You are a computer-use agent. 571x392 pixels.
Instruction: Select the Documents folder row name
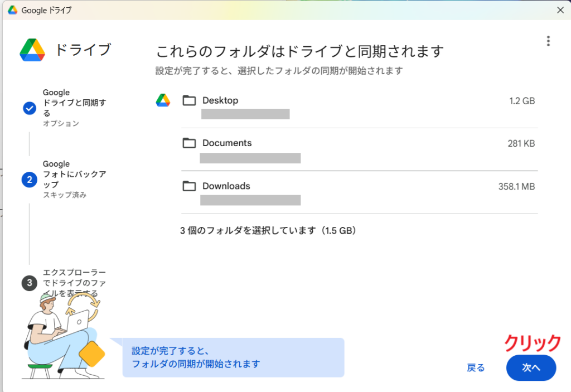(x=227, y=143)
